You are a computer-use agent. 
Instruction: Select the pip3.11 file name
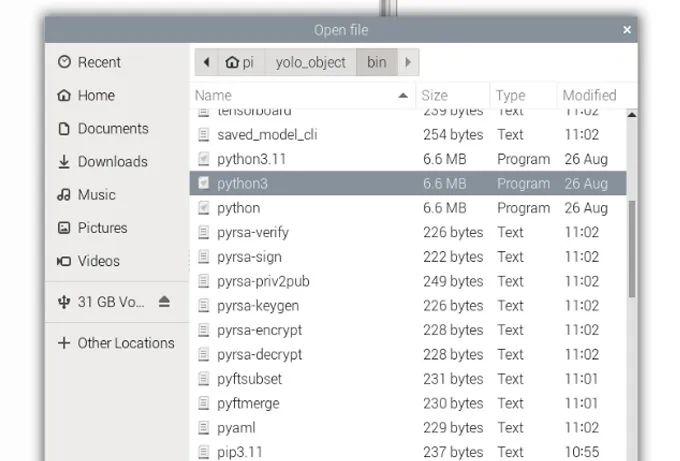click(240, 452)
